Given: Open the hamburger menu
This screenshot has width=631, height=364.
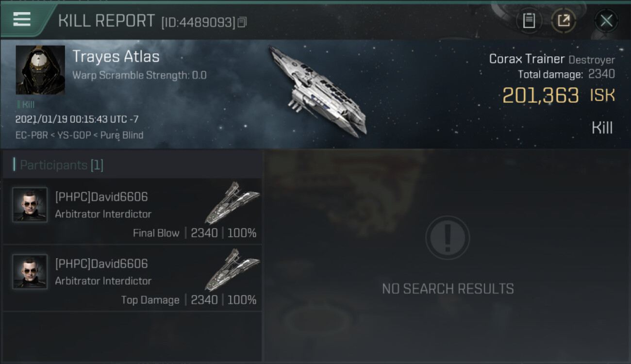Looking at the screenshot, I should [22, 19].
